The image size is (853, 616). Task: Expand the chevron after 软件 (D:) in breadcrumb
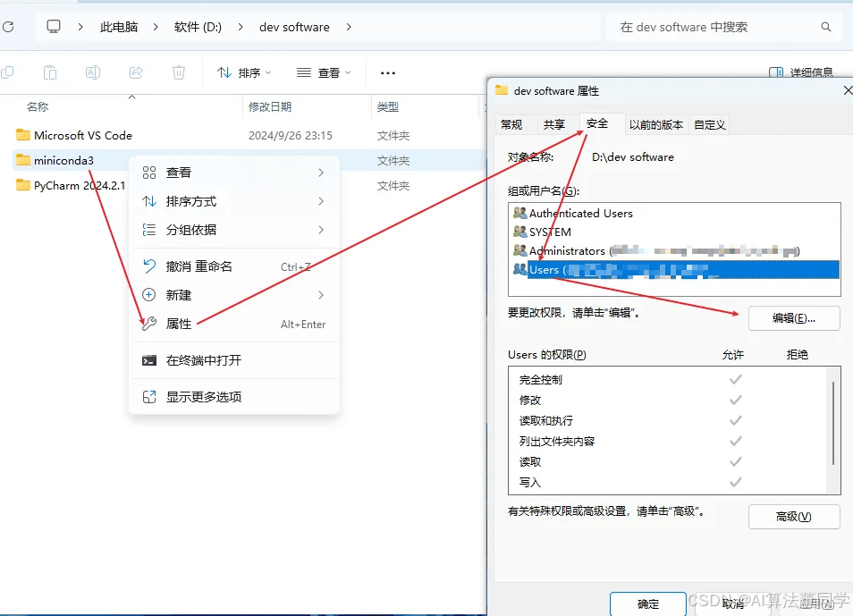[x=240, y=27]
